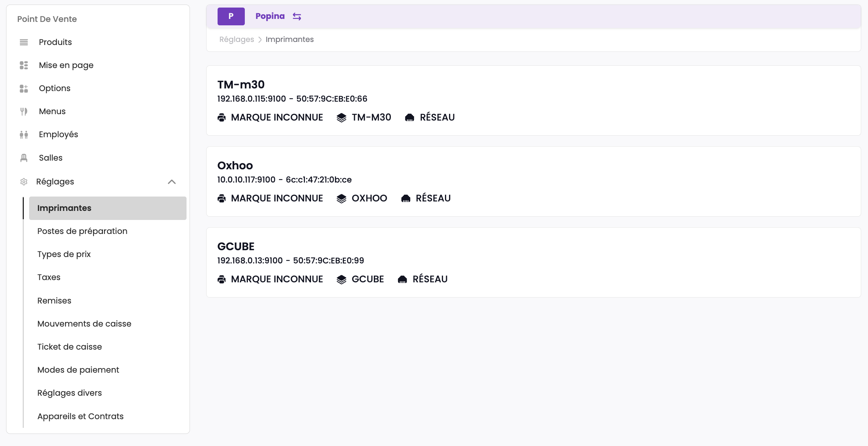
Task: Open the TM-m30 printer card
Action: click(533, 101)
